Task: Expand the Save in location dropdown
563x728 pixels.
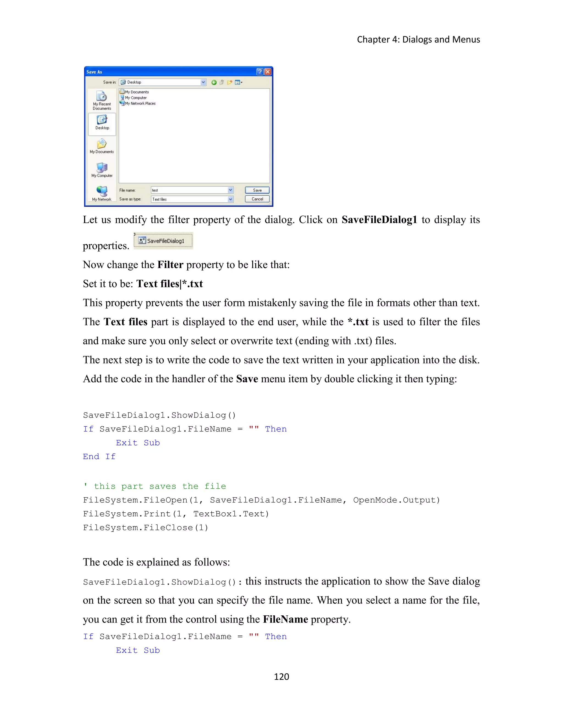Action: pos(203,82)
